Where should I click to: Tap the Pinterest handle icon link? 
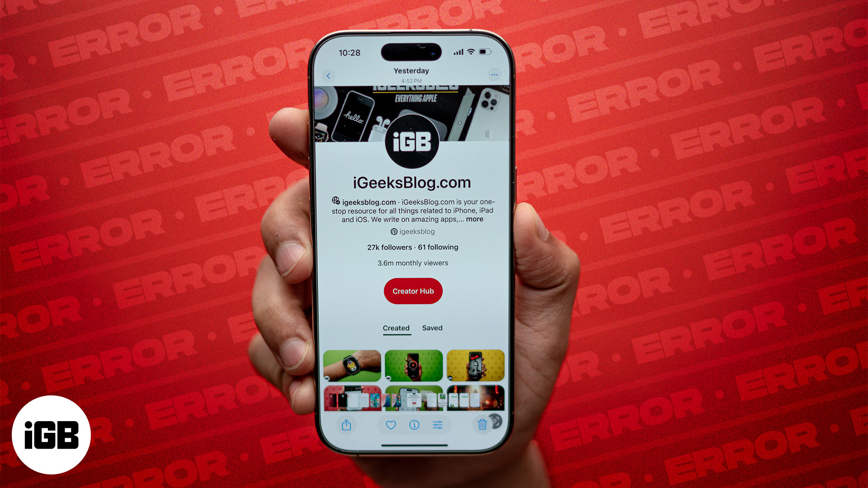[394, 231]
